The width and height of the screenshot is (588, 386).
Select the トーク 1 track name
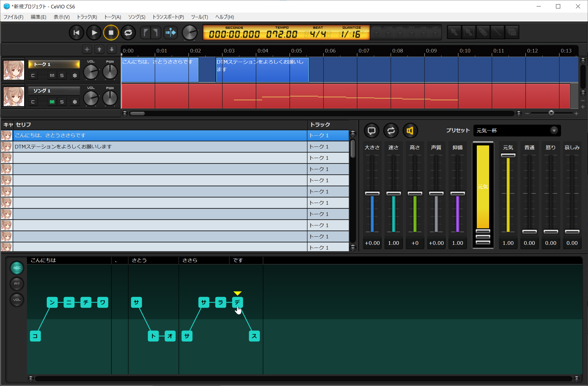tap(54, 64)
